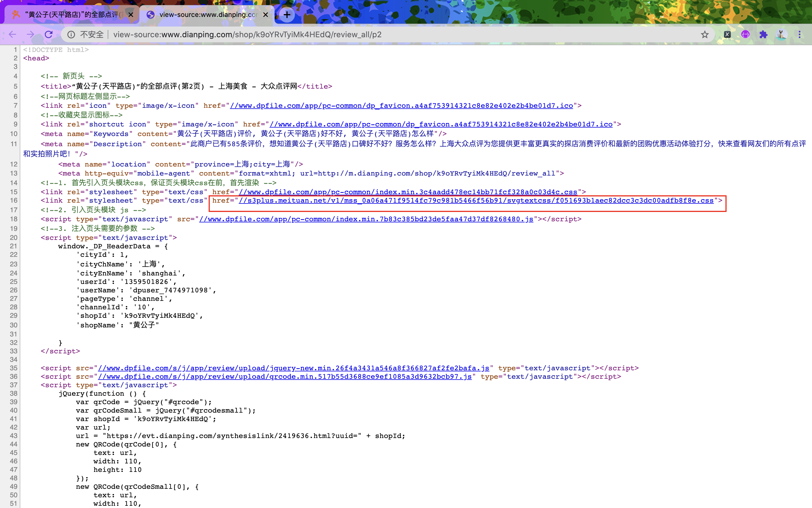Click the meta name="location" line
Screen dimensions: 812x508
point(180,164)
